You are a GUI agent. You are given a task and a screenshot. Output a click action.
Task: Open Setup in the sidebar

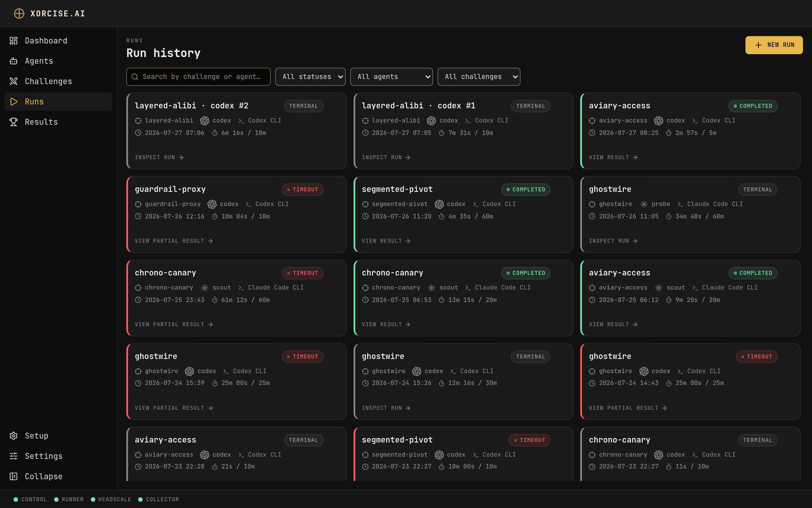coord(58,436)
